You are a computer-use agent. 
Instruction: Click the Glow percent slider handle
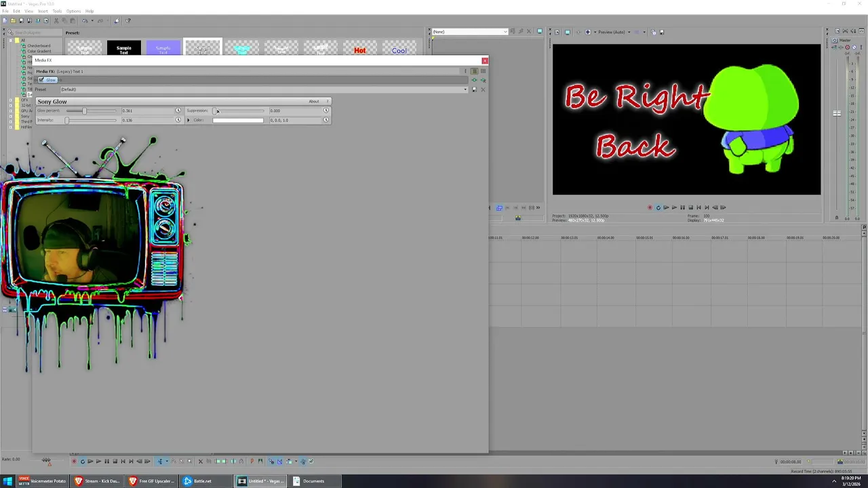point(84,110)
